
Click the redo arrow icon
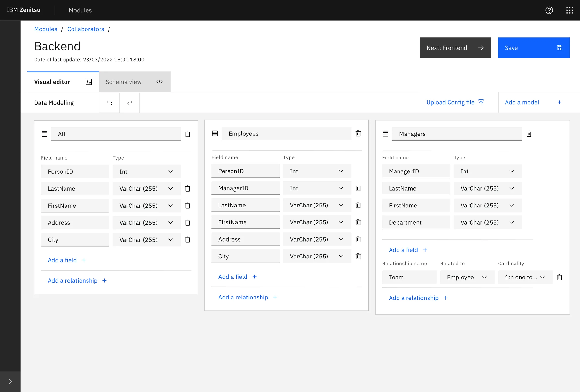pos(130,103)
